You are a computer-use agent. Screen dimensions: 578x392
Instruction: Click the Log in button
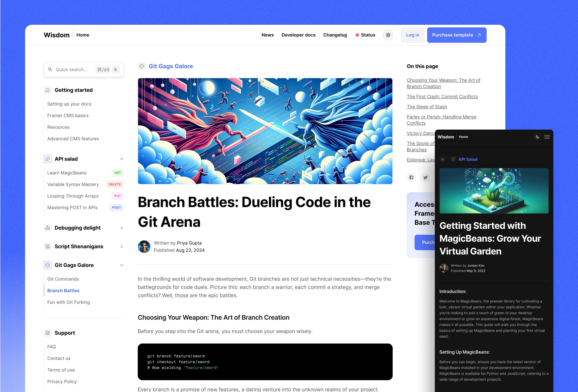(412, 35)
